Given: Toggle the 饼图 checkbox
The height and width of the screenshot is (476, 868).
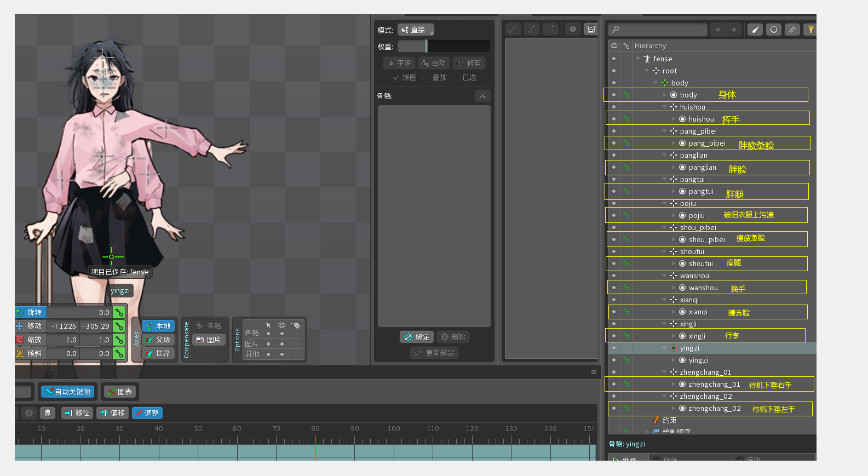Looking at the screenshot, I should 396,78.
